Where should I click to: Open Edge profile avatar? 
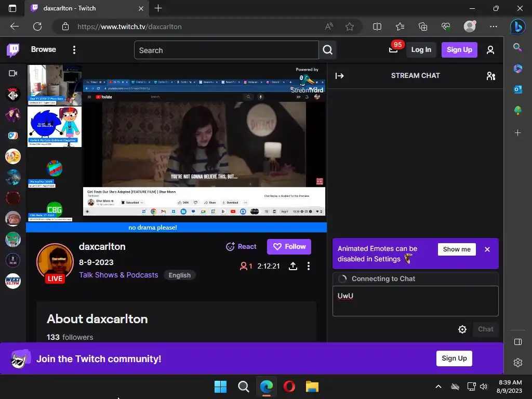point(470,26)
